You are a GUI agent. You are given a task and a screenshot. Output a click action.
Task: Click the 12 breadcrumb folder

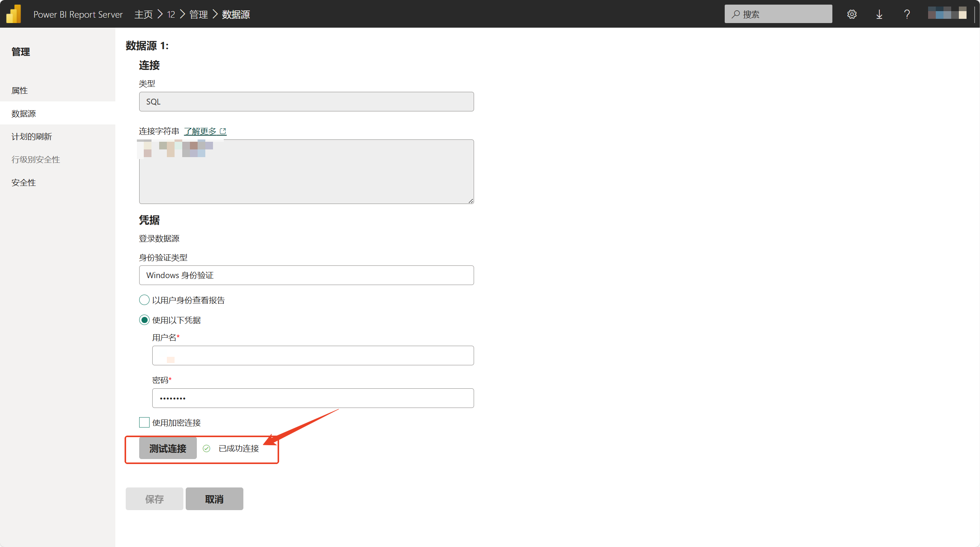[x=171, y=15]
